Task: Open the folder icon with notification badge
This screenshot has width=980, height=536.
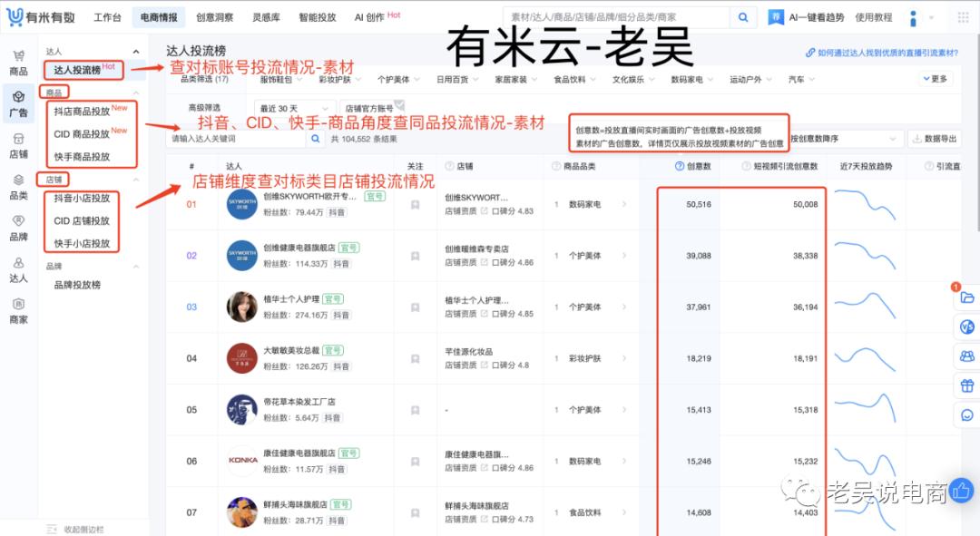Action: (965, 299)
